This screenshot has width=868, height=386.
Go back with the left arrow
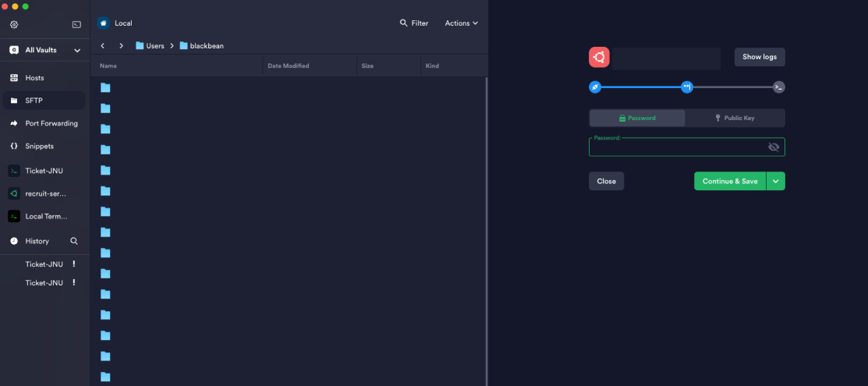click(102, 45)
